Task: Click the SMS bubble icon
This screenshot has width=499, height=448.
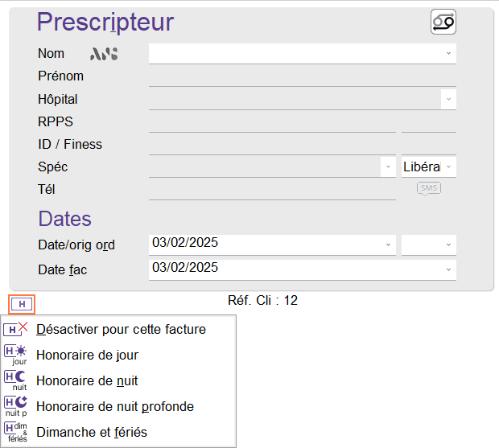Action: pyautogui.click(x=429, y=188)
